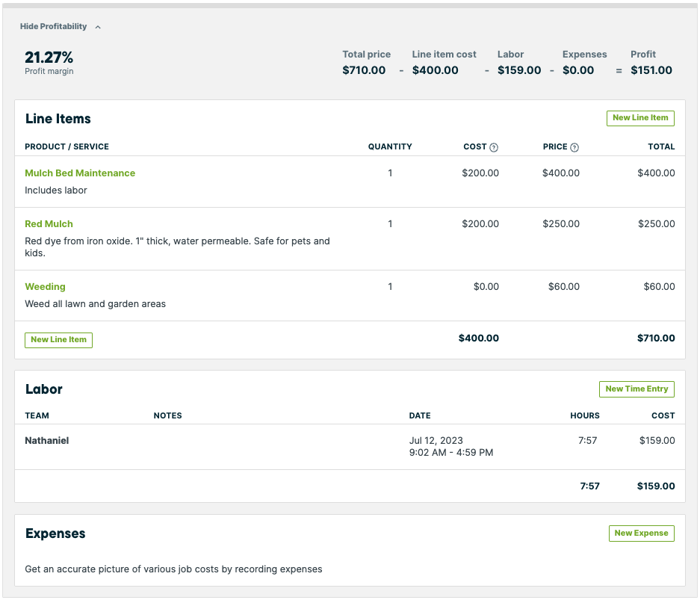The image size is (700, 600).
Task: Click the $159.00 labor cost for Nathaniel
Action: tap(657, 441)
